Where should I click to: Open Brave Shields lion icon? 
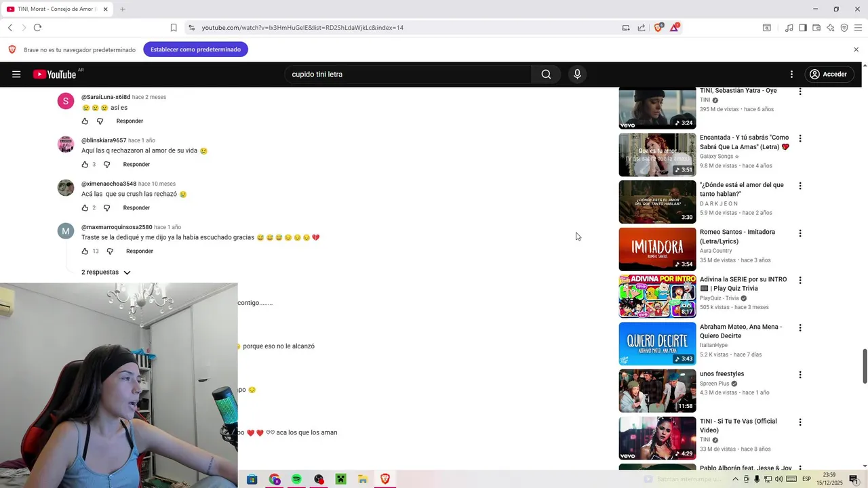point(658,28)
